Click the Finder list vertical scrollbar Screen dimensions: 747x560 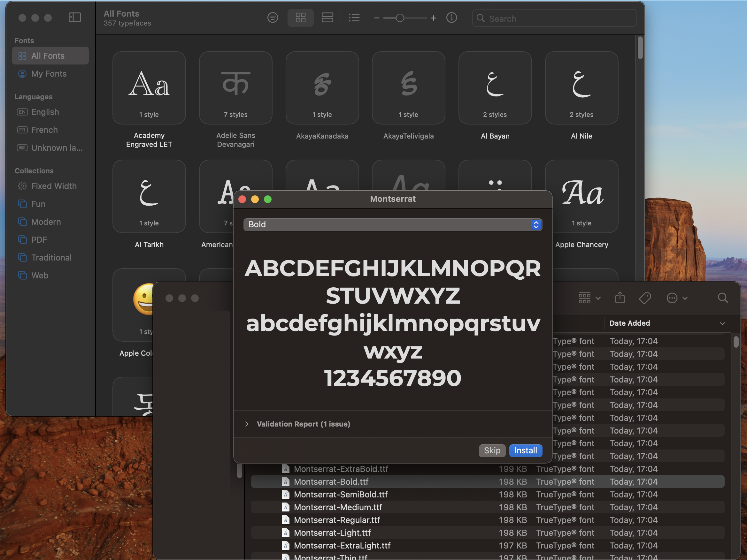pyautogui.click(x=736, y=342)
